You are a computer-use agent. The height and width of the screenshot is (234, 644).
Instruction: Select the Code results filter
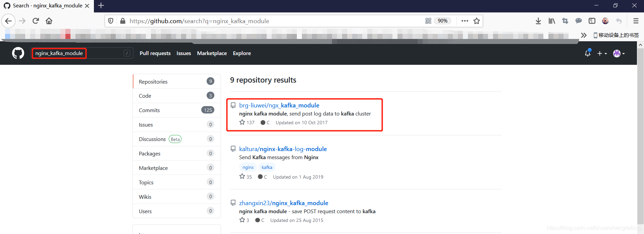177,96
